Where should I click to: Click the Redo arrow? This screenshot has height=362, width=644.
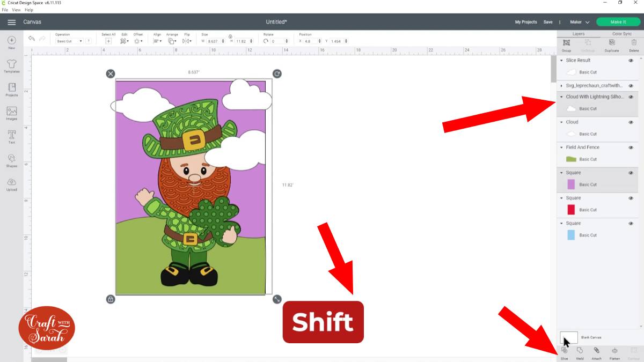[x=43, y=39]
